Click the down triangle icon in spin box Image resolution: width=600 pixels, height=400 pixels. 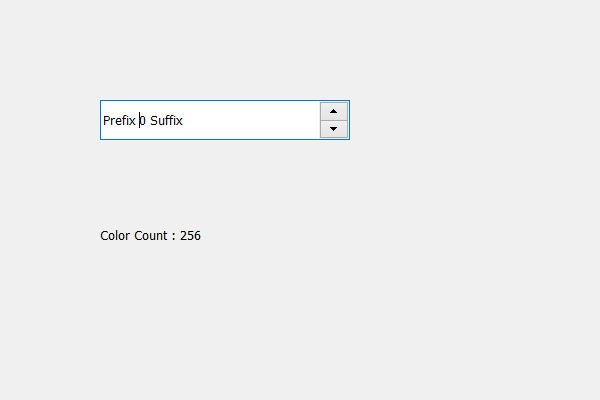[x=333, y=129]
